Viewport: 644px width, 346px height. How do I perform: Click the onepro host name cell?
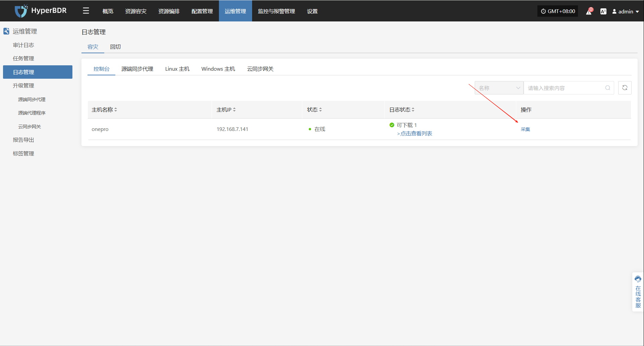tap(100, 129)
